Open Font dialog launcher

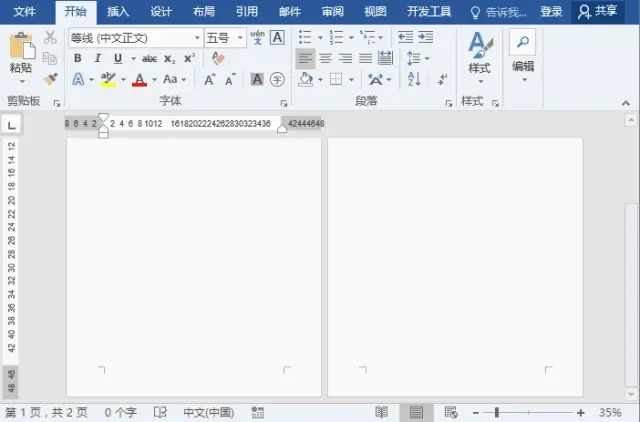click(x=284, y=104)
